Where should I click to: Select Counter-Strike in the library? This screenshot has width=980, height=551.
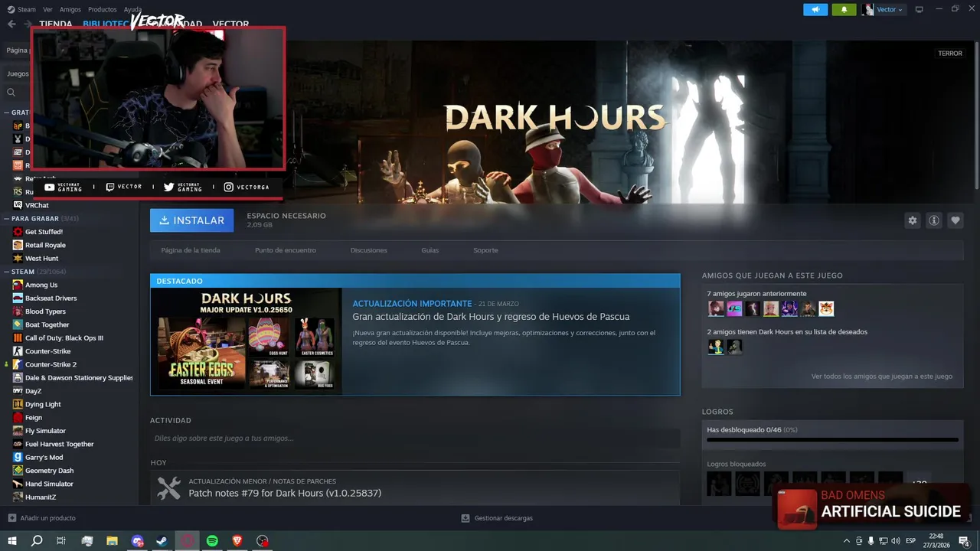[47, 351]
